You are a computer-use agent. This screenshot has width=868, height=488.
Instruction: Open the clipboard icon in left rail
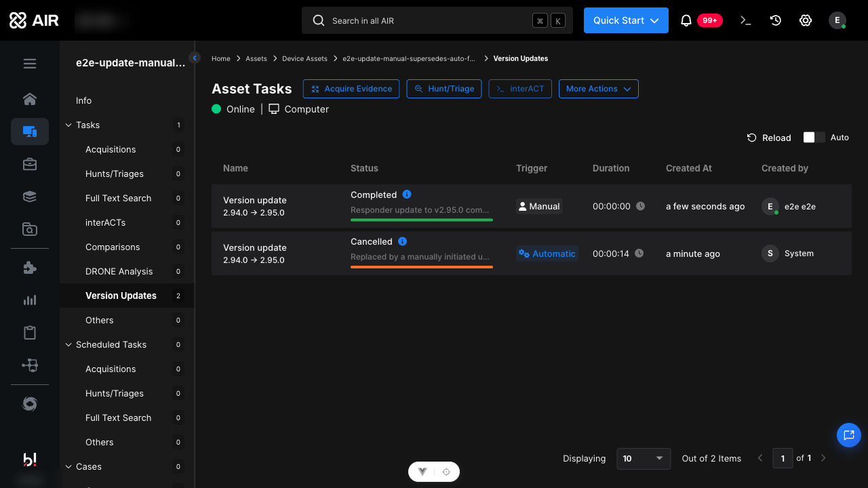(x=30, y=333)
